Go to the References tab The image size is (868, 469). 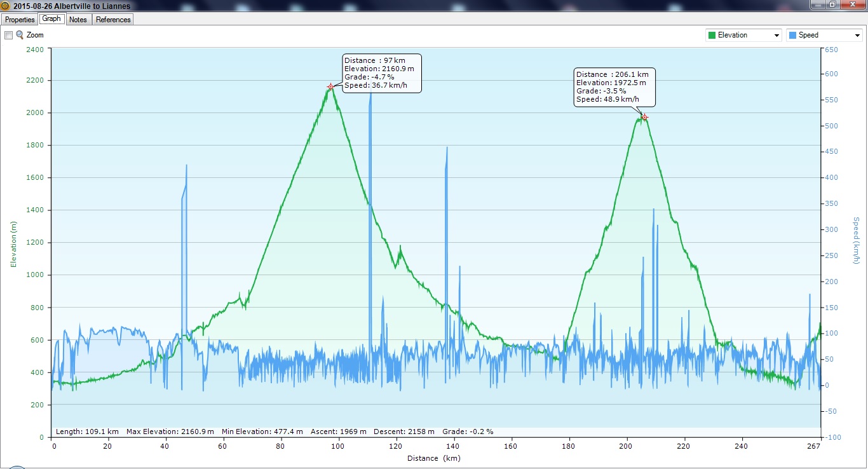point(113,20)
